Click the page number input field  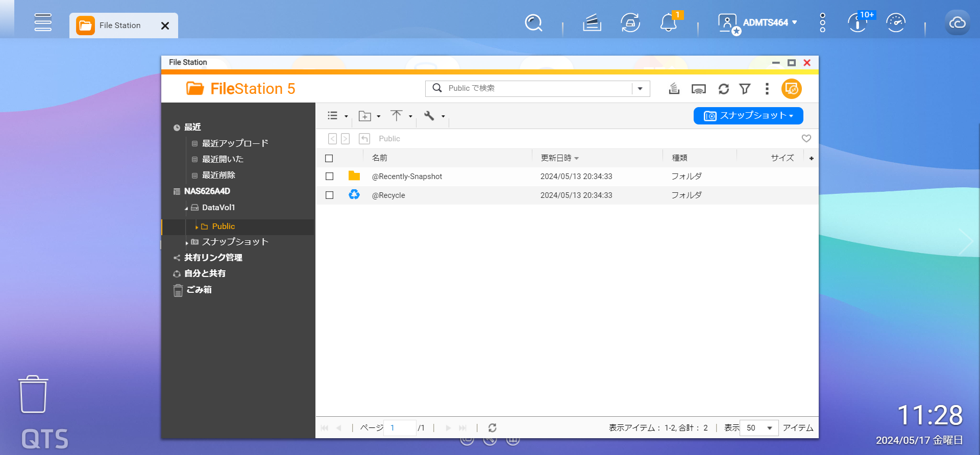pyautogui.click(x=400, y=428)
